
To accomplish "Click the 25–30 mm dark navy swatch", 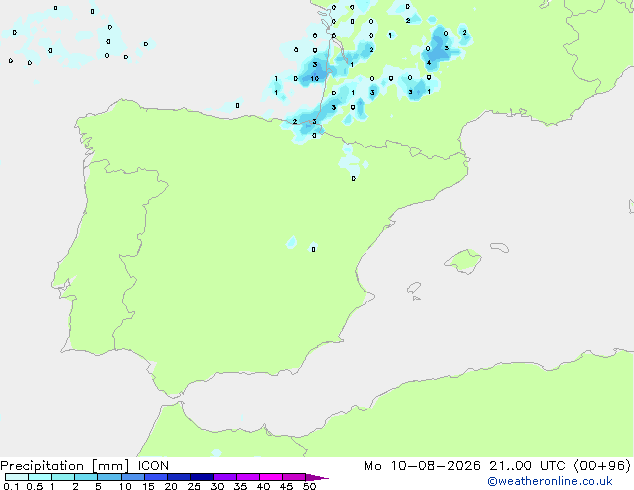I will tap(202, 477).
